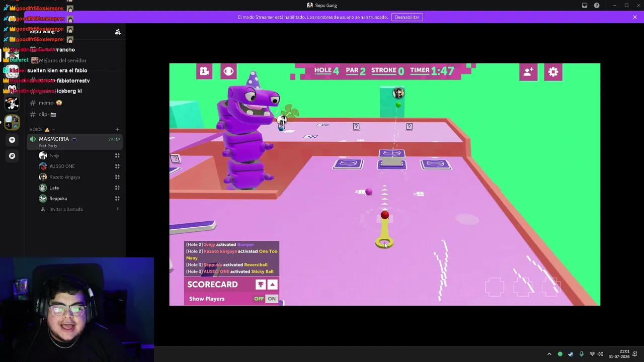Toggle the spectate eye icon in Putt Party
Viewport: 644px width, 362px height.
[x=228, y=71]
